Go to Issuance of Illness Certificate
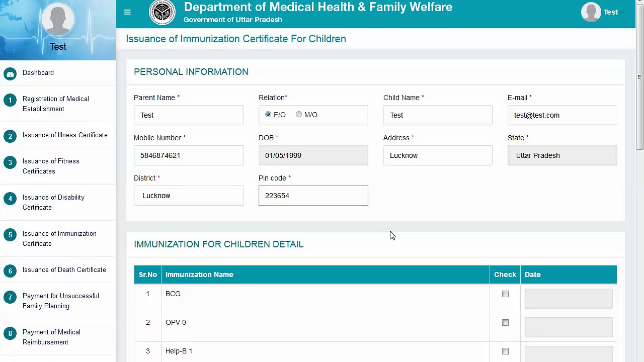This screenshot has width=644, height=362. (65, 135)
